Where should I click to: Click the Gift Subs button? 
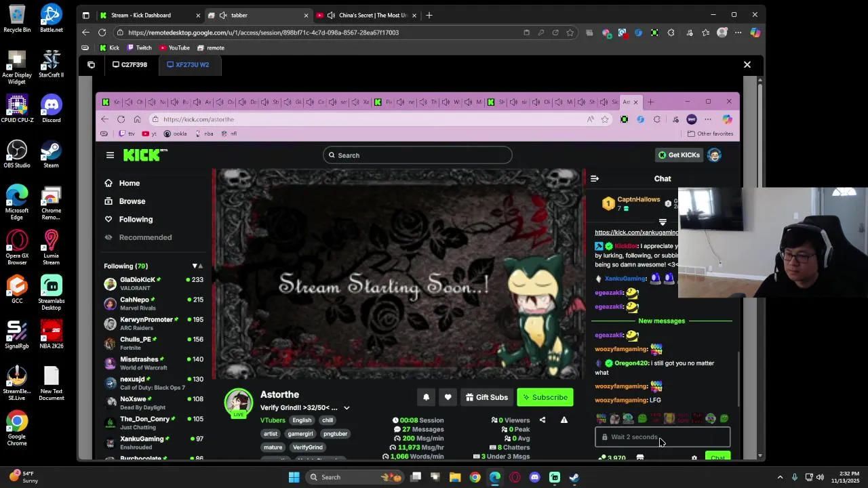[x=486, y=397]
